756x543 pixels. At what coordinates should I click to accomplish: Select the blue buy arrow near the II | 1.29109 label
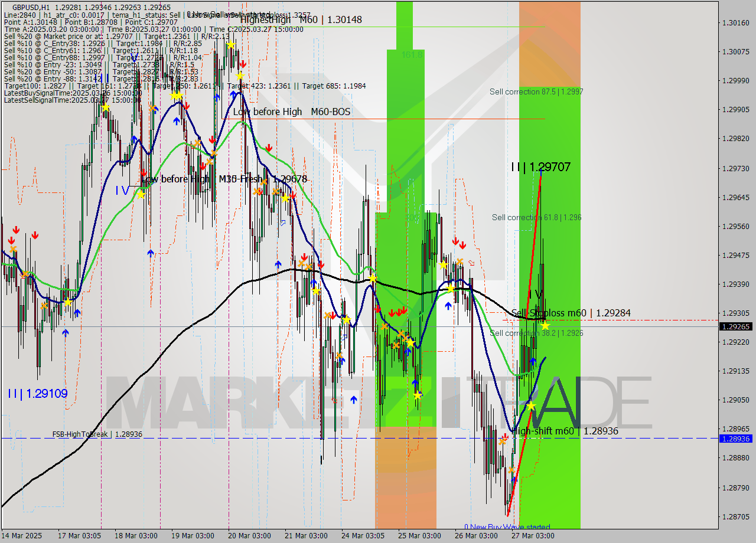click(x=66, y=333)
